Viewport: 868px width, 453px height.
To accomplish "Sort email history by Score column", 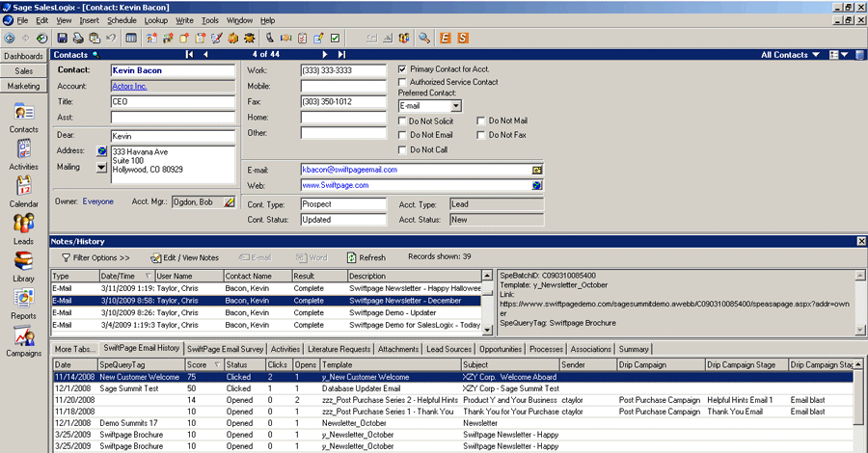I will [203, 365].
